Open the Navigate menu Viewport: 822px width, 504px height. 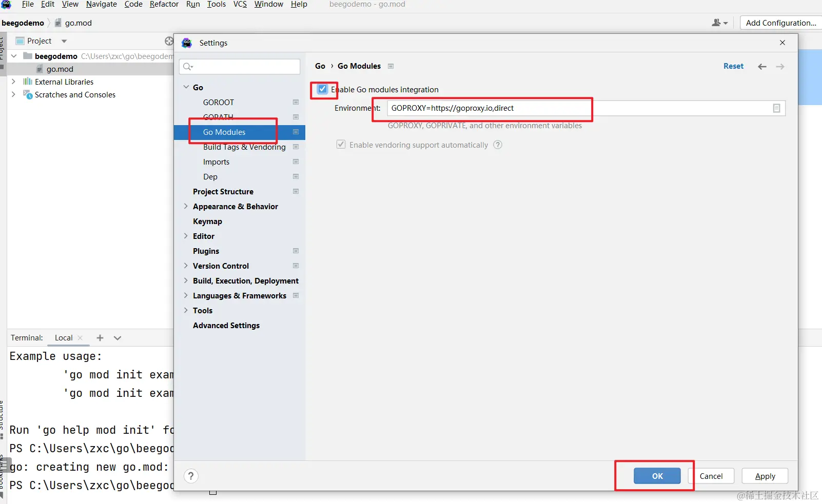pyautogui.click(x=102, y=4)
